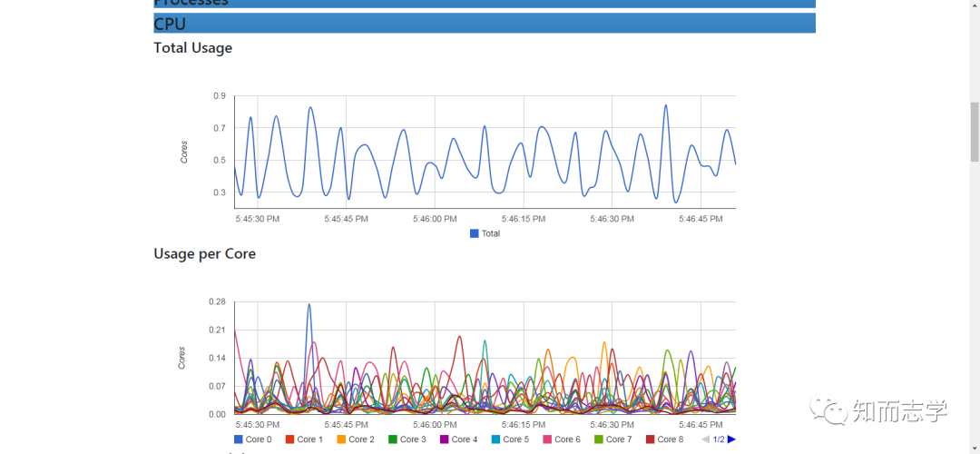
Task: Go to next legend page with blue arrow
Action: (732, 439)
